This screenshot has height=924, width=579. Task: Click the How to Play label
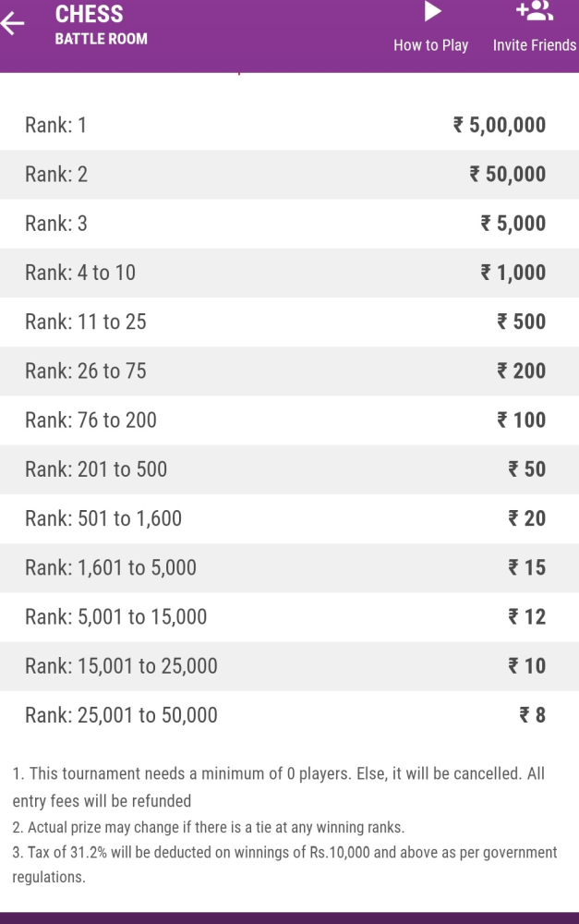point(431,45)
